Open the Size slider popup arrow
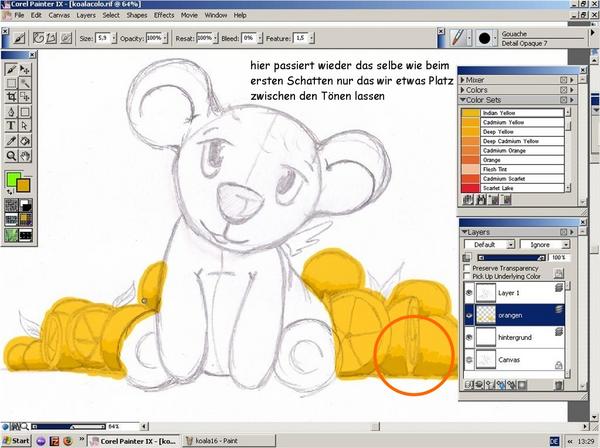Image resolution: width=600 pixels, height=448 pixels. click(x=114, y=38)
